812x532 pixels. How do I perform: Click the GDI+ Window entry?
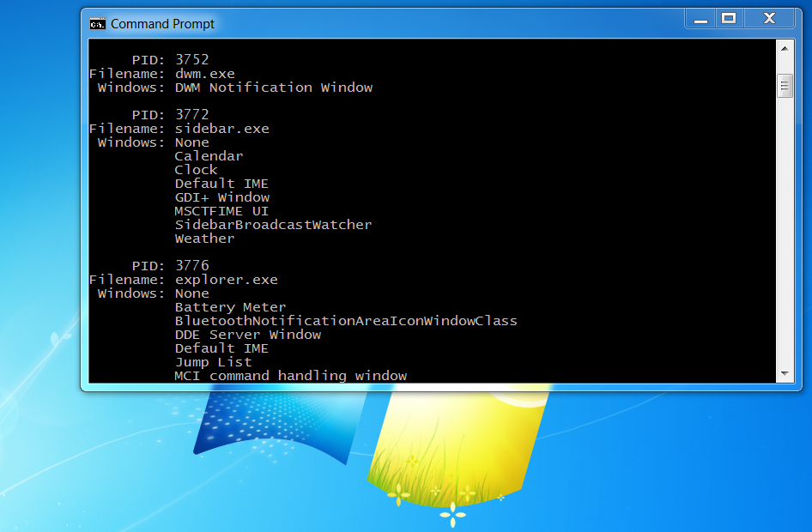point(221,197)
